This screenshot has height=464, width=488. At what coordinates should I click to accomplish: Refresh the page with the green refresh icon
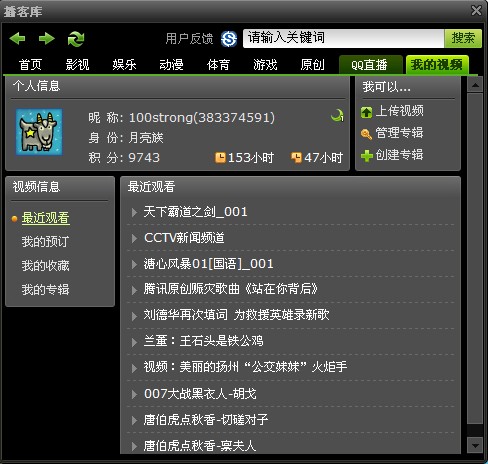click(x=76, y=39)
